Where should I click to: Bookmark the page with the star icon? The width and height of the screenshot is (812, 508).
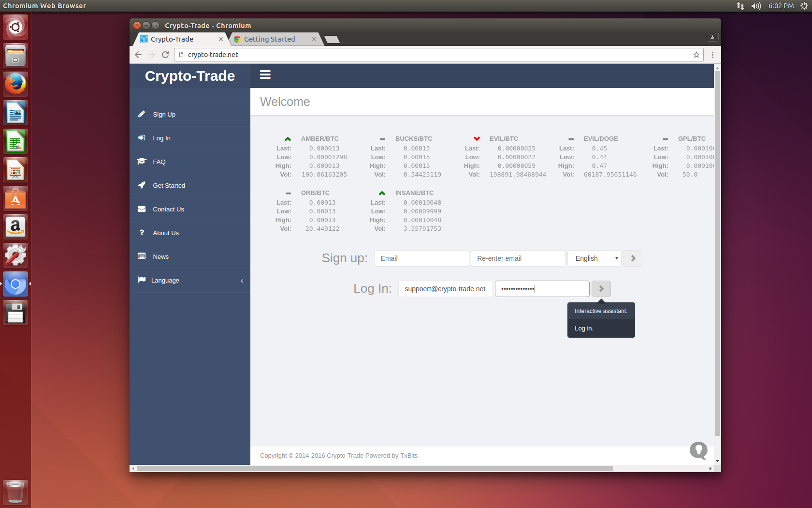click(696, 55)
